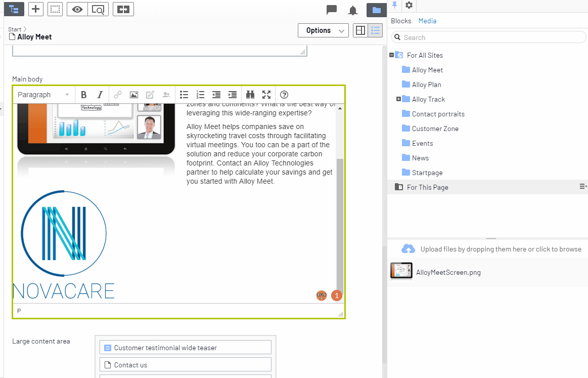
Task: Insert a bullet list
Action: (x=184, y=95)
